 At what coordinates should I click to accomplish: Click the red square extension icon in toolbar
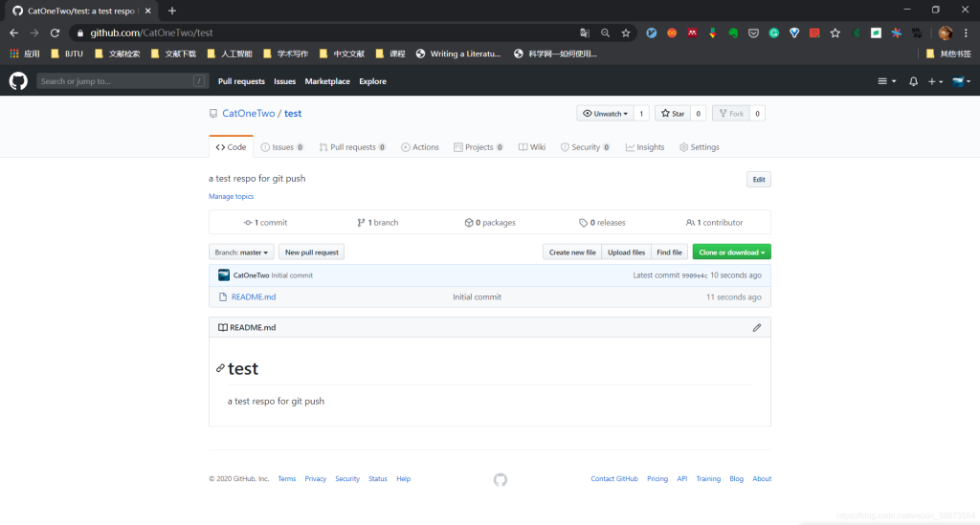814,33
